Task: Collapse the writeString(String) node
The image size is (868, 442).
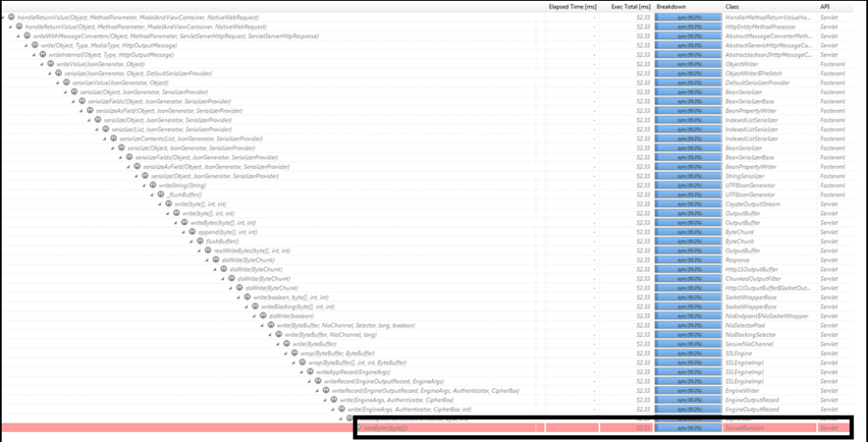Action: [144, 185]
